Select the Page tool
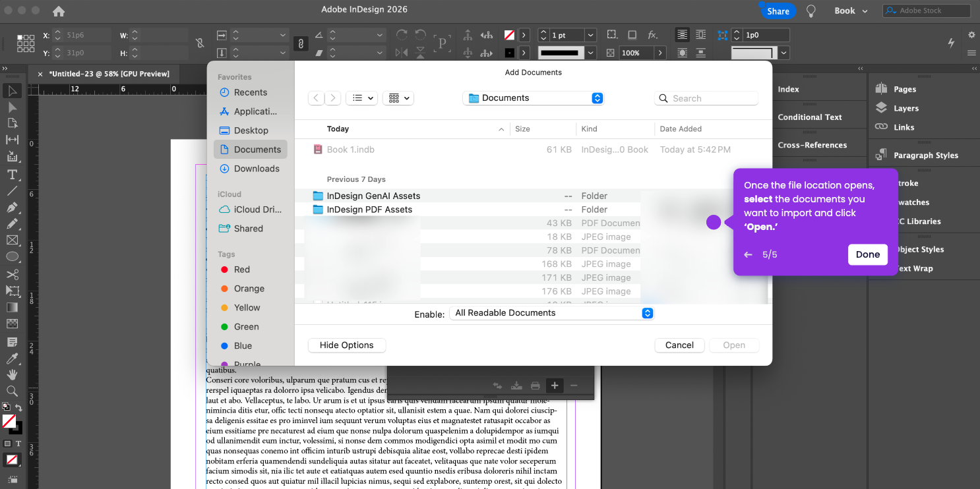The width and height of the screenshot is (980, 489). (x=12, y=123)
